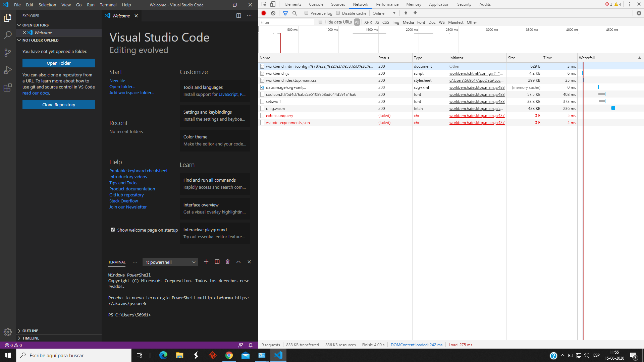Open the Search view in activity bar
Viewport: 644px width, 362px height.
tap(8, 35)
